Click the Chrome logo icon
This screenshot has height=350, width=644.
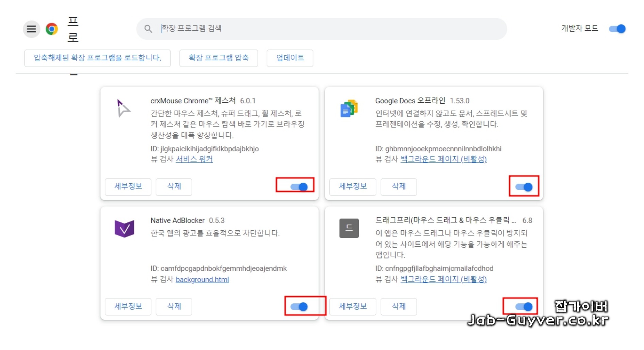coord(52,29)
